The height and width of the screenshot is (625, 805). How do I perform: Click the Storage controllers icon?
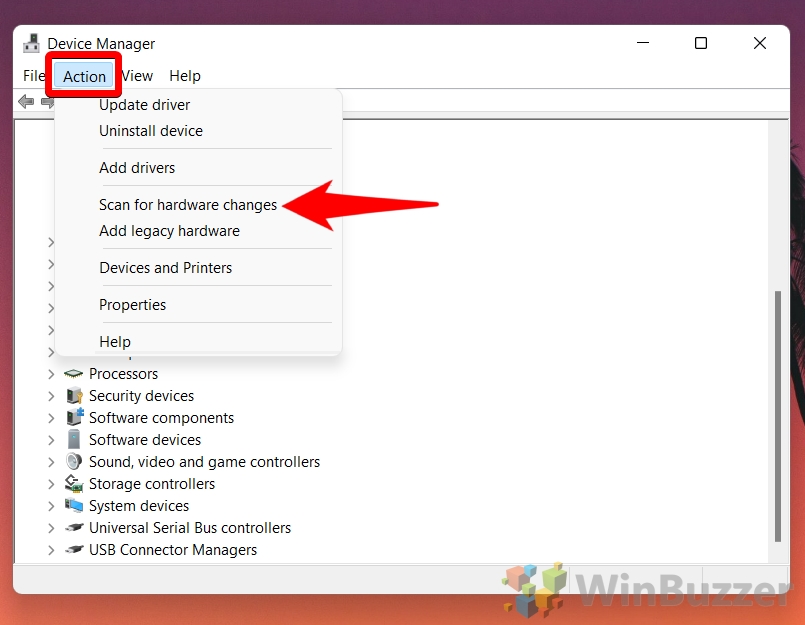[74, 483]
